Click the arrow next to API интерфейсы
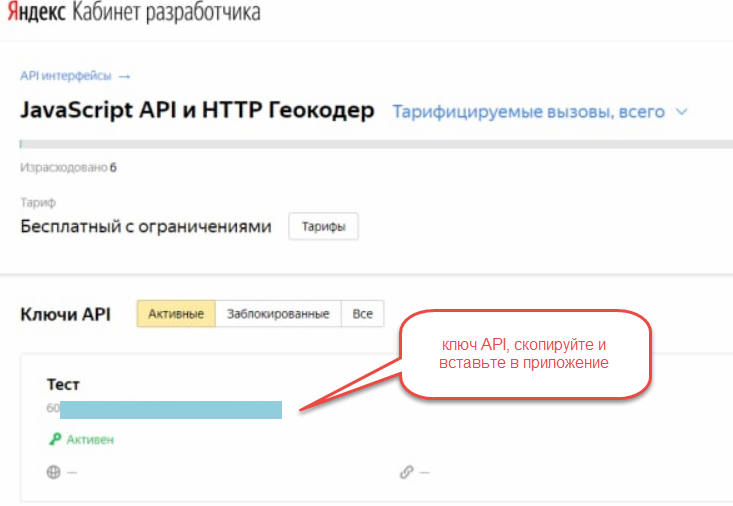 (x=124, y=76)
